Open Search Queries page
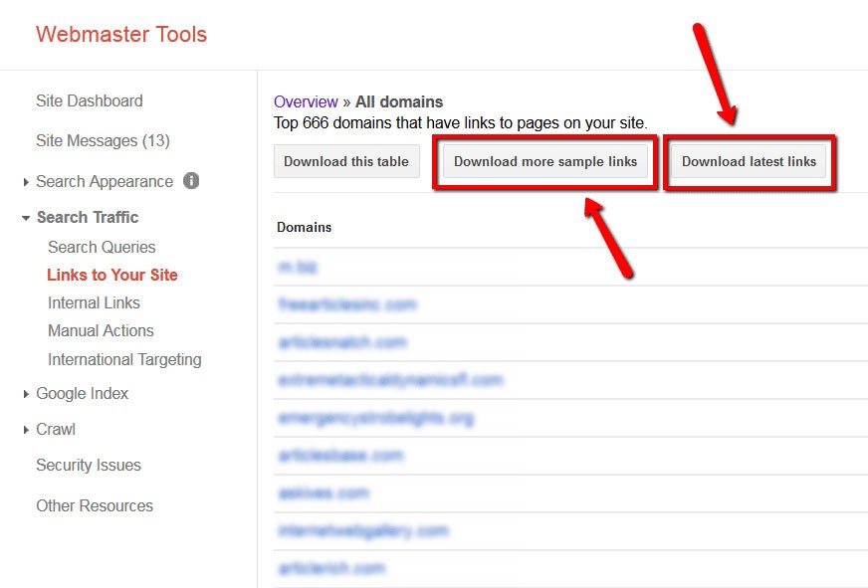868x588 pixels. pos(102,247)
